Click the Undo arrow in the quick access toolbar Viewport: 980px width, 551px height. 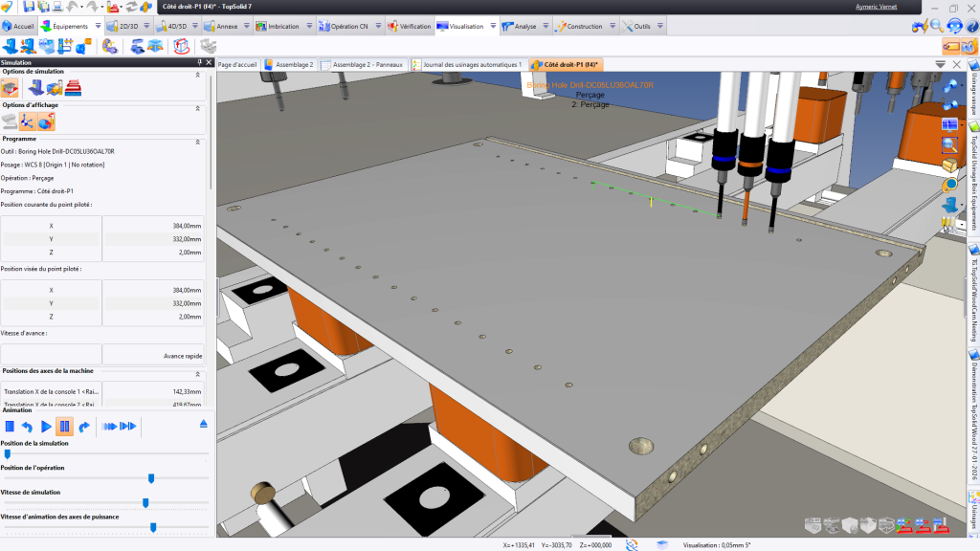(72, 7)
